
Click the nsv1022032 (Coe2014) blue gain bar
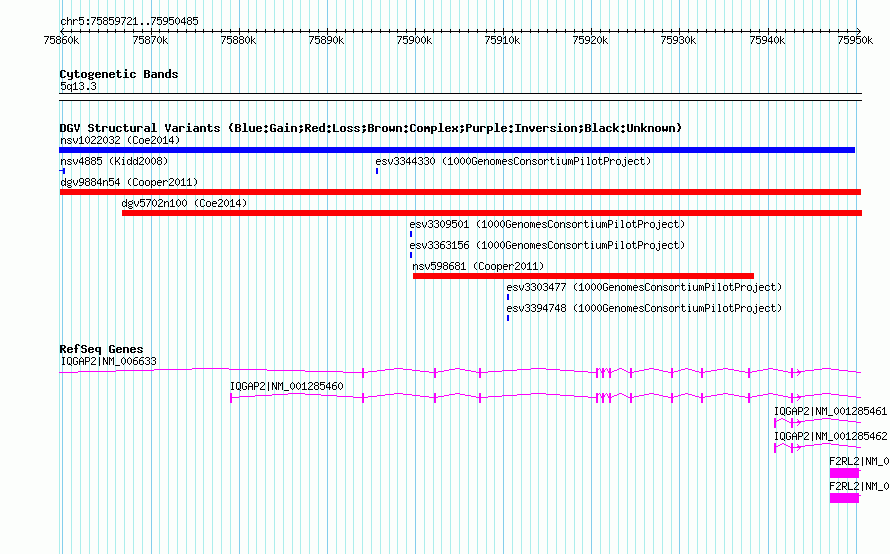(457, 150)
